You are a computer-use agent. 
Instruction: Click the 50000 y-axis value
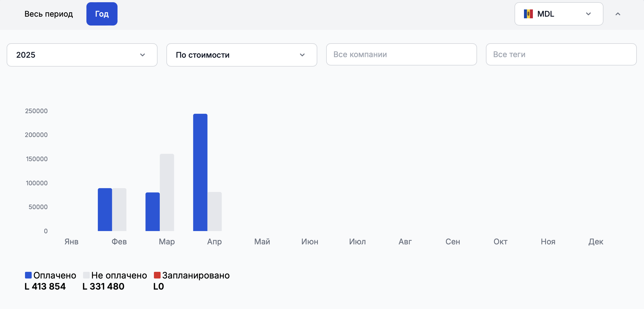(x=38, y=207)
